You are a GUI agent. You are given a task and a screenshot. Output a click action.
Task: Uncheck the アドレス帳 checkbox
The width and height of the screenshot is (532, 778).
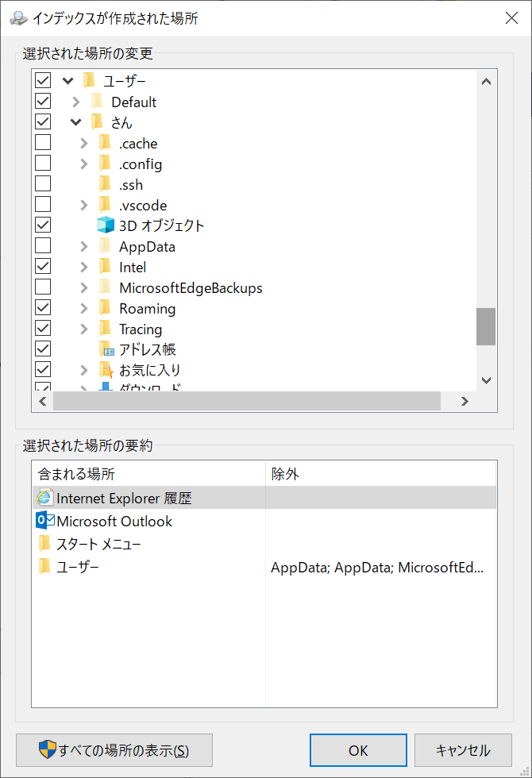(43, 349)
